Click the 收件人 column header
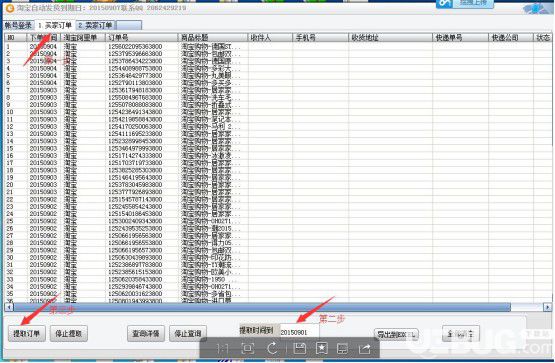Image resolution: width=555 pixels, height=363 pixels. (x=270, y=38)
